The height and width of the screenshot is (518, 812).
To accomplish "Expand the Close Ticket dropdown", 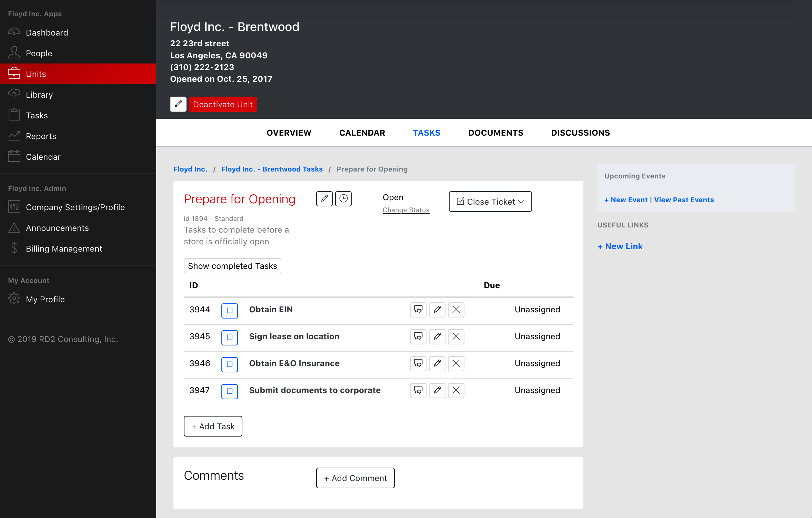I will click(x=490, y=202).
